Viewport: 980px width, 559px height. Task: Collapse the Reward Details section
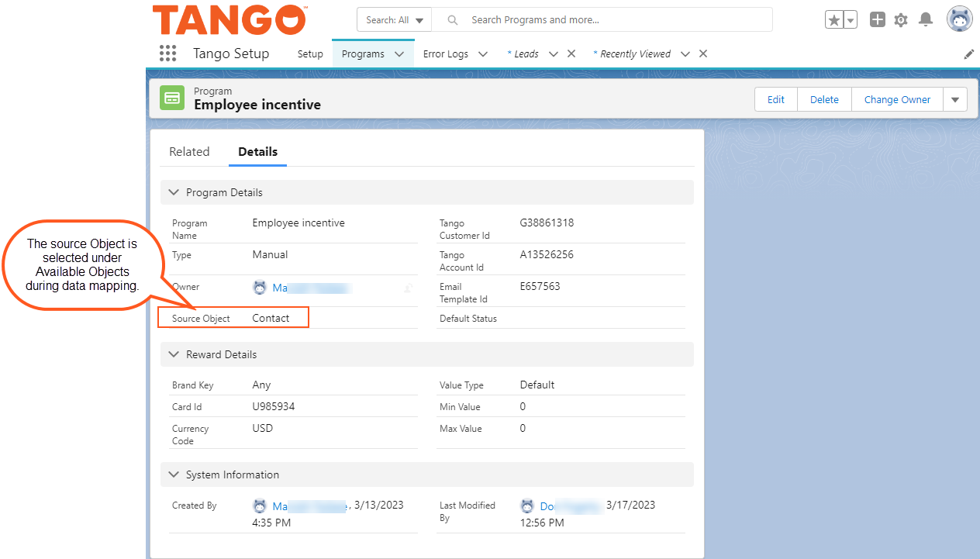pyautogui.click(x=173, y=354)
